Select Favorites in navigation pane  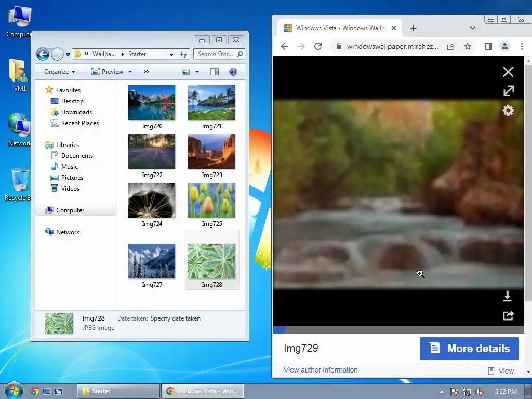(x=68, y=90)
